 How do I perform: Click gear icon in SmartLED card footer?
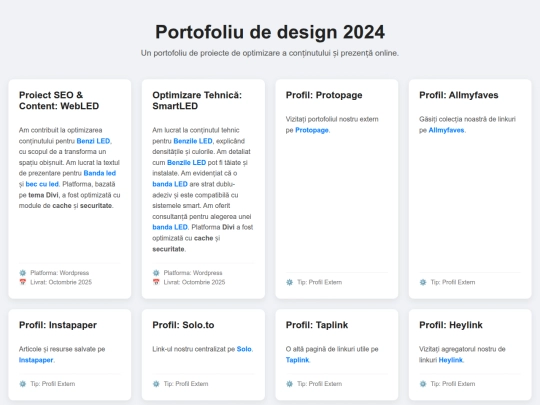(156, 273)
